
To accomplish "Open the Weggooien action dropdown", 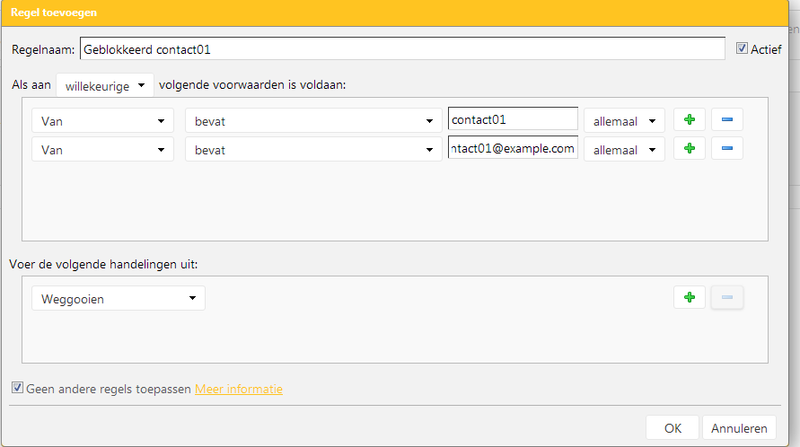I will tap(118, 299).
